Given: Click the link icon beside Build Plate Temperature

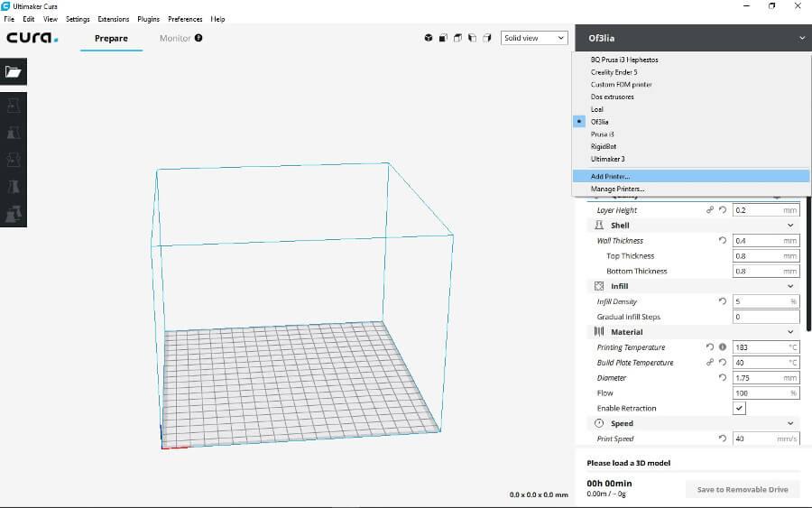Looking at the screenshot, I should tap(710, 362).
